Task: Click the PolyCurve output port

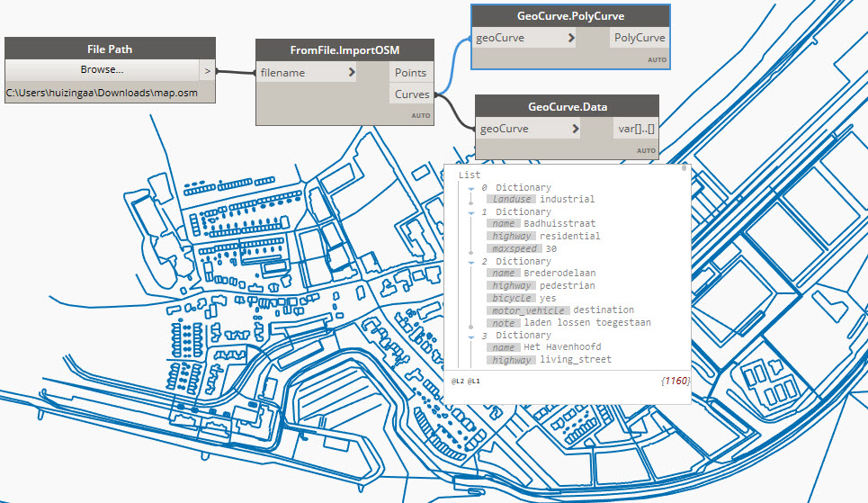Action: [640, 38]
